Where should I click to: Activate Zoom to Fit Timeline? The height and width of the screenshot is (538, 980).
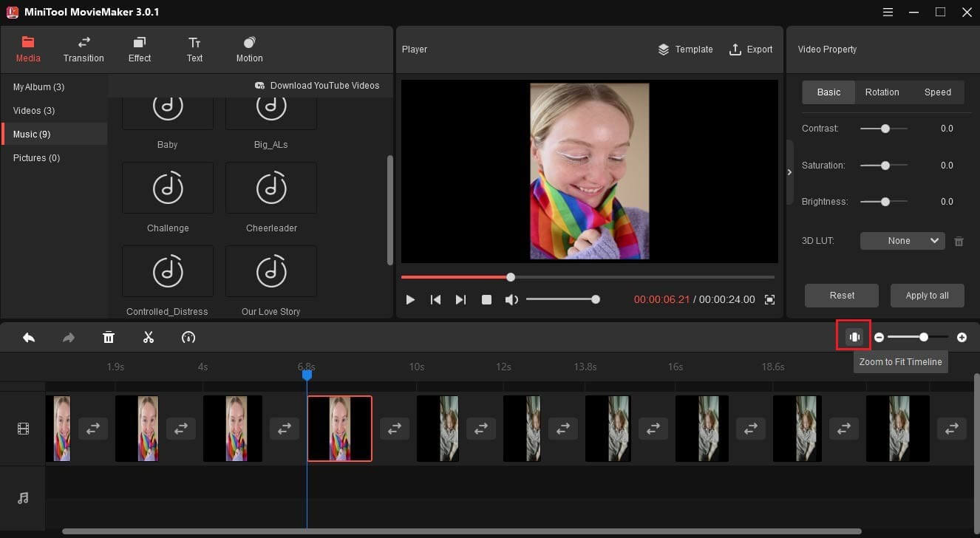tap(854, 336)
